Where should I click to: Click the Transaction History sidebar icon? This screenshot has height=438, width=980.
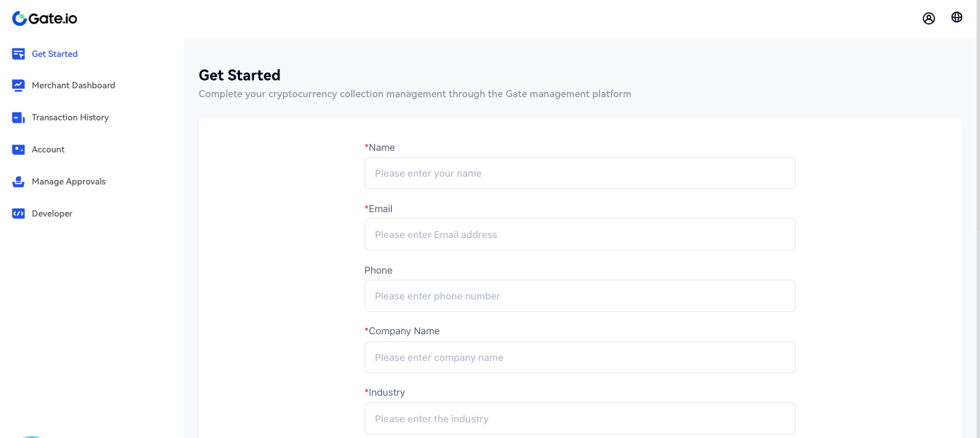click(18, 117)
